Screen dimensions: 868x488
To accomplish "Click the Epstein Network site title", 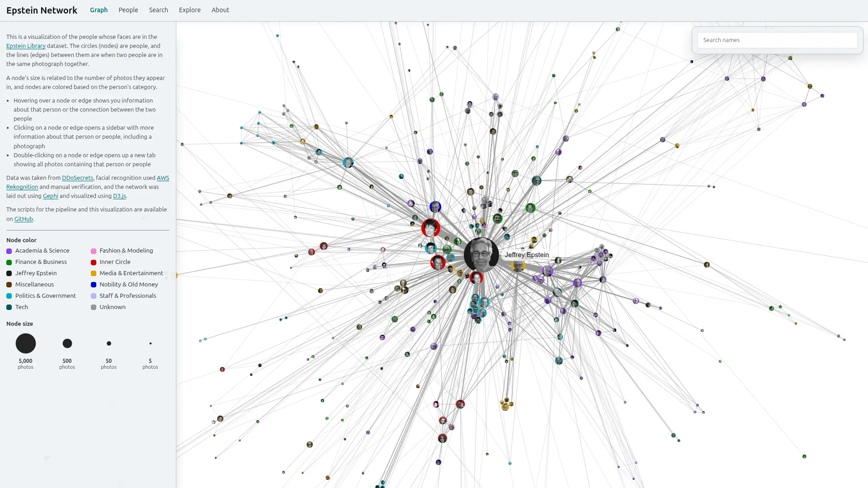I will tap(42, 10).
